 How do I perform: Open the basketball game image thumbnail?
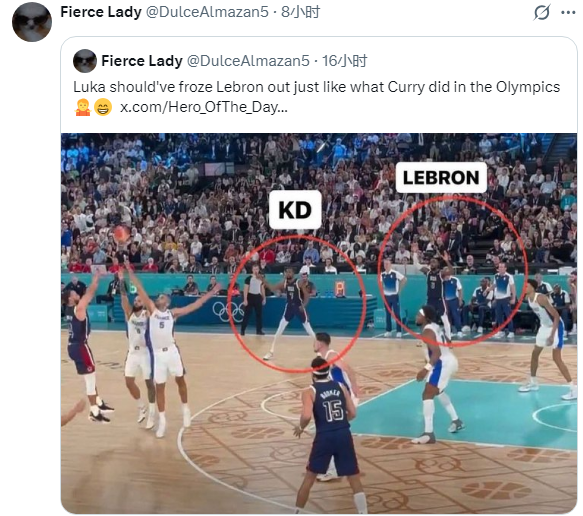pyautogui.click(x=319, y=323)
